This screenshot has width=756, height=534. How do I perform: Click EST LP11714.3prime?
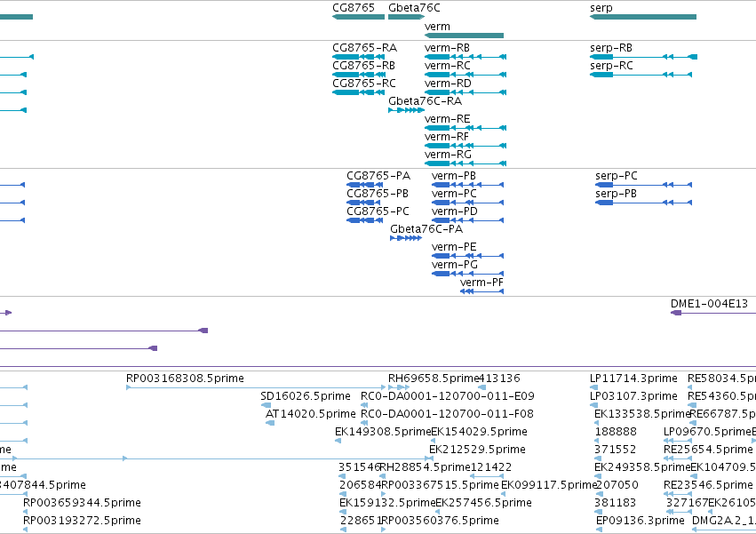coord(594,387)
